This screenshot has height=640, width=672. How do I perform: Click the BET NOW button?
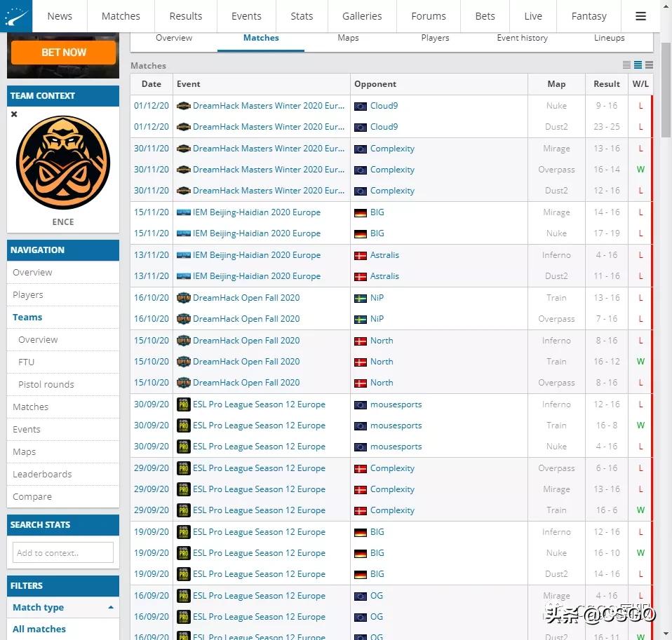point(62,51)
